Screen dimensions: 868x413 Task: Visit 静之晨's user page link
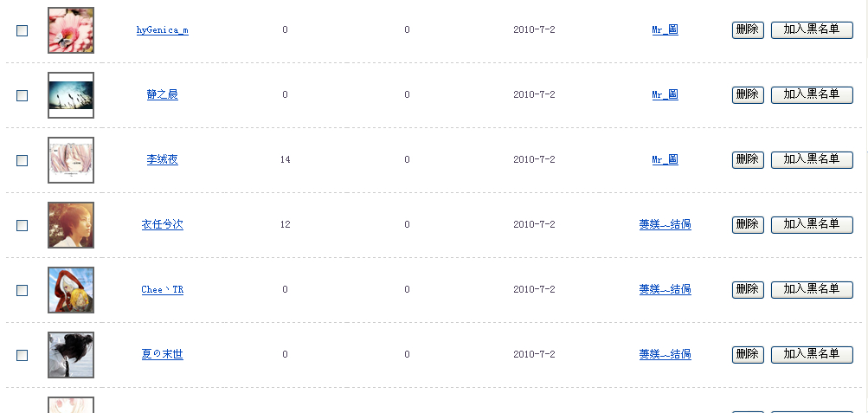(x=162, y=95)
